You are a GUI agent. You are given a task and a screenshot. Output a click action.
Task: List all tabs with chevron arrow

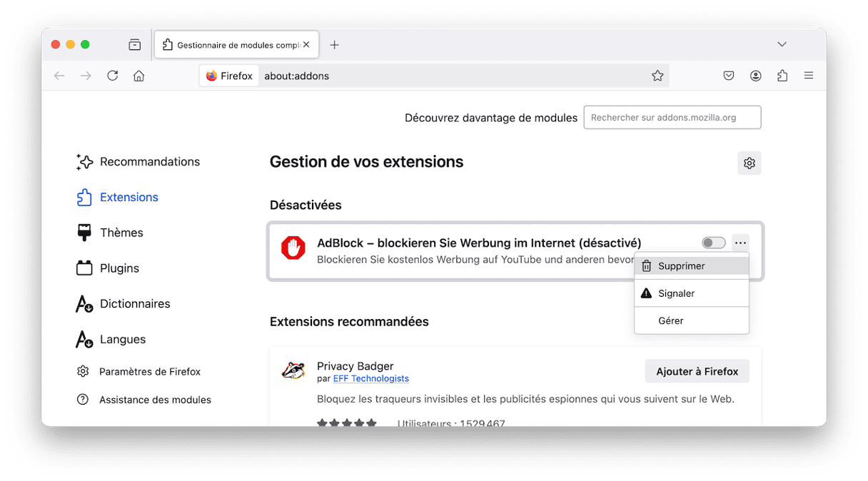[x=782, y=45]
